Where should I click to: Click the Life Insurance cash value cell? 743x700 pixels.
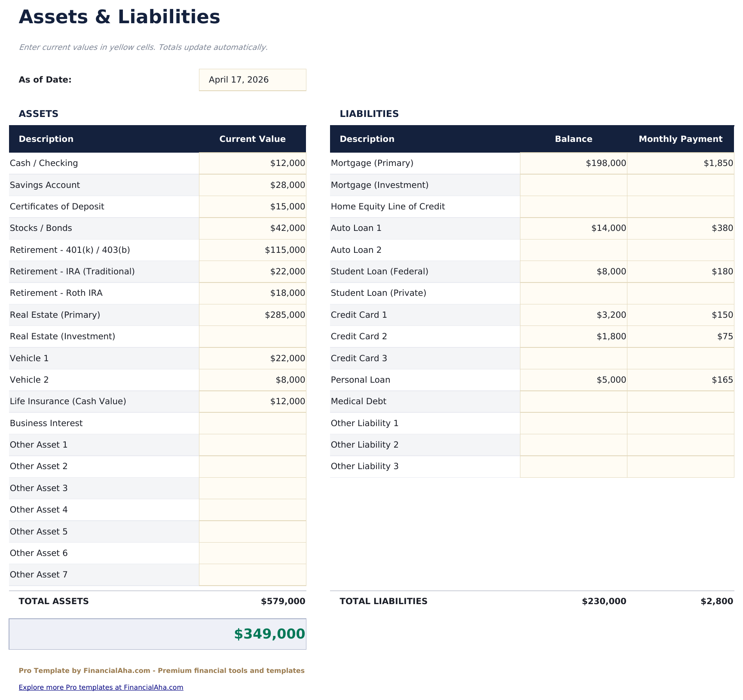point(252,401)
